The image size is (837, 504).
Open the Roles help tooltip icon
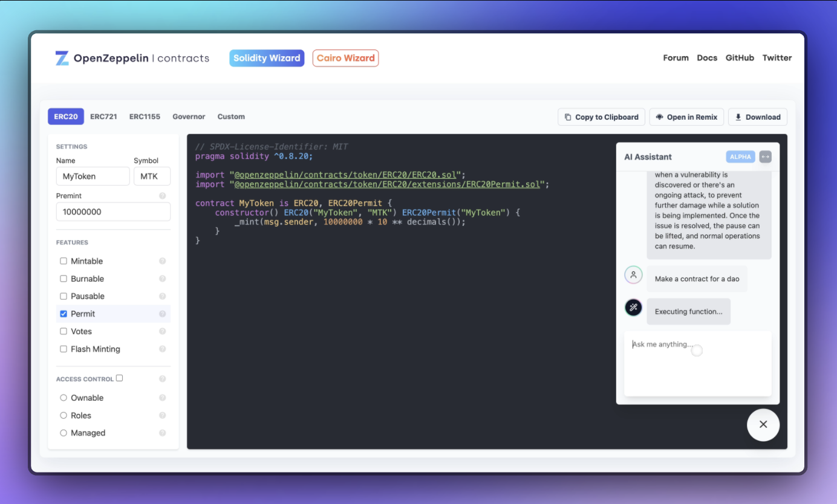[162, 415]
